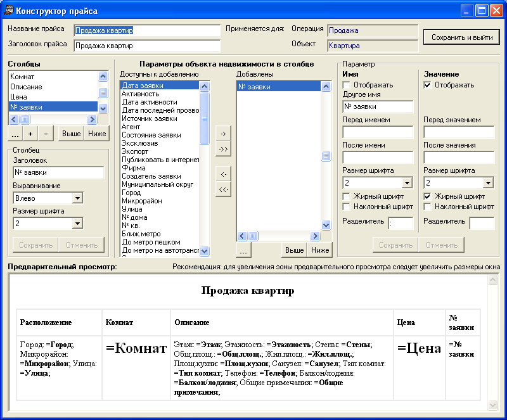The width and height of the screenshot is (507, 420).
Task: Click Сохранить in the Столбец group
Action: pos(35,245)
